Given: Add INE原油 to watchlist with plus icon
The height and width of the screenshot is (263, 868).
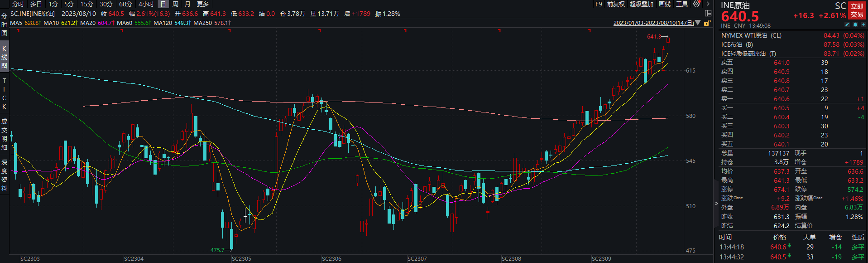Looking at the screenshot, I should [863, 24].
